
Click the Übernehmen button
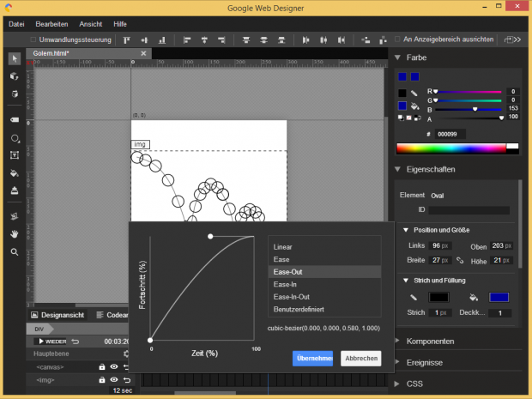coord(312,359)
